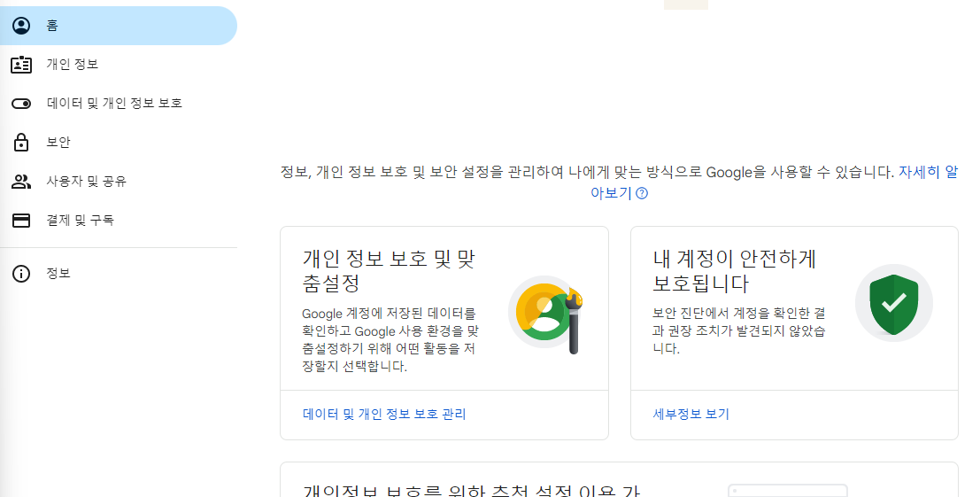
Task: Open 사용자 및 공유 in the sidebar
Action: [119, 182]
